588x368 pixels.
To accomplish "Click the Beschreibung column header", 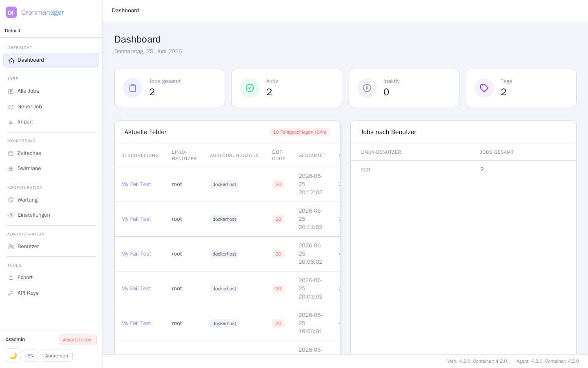I will tap(140, 155).
